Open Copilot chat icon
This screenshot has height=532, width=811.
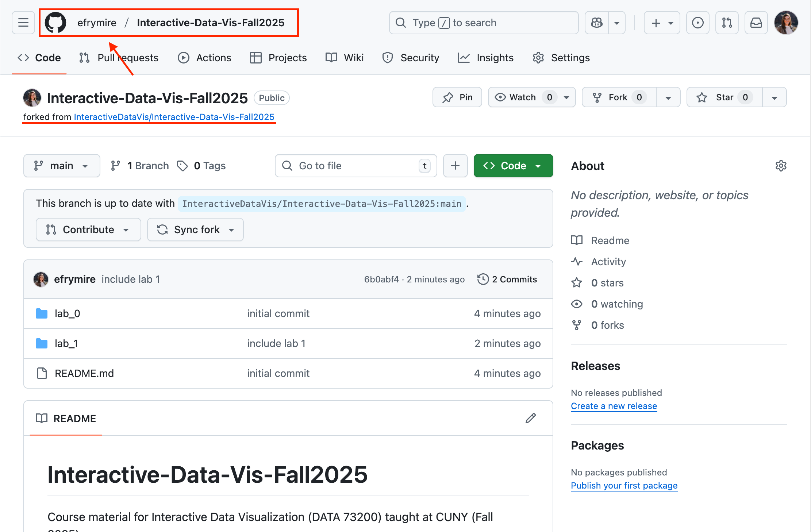597,23
